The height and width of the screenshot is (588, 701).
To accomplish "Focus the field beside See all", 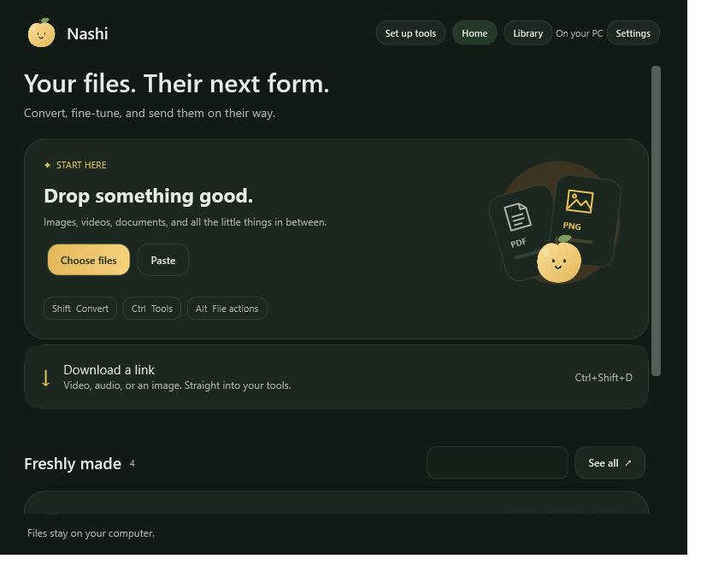I will (498, 463).
